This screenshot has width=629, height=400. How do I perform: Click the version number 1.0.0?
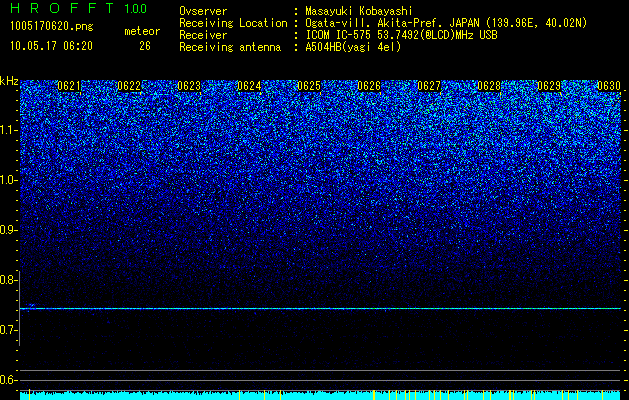(x=136, y=9)
